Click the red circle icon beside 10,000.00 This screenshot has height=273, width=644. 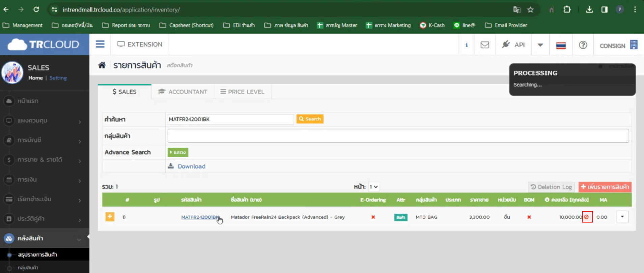coord(587,217)
